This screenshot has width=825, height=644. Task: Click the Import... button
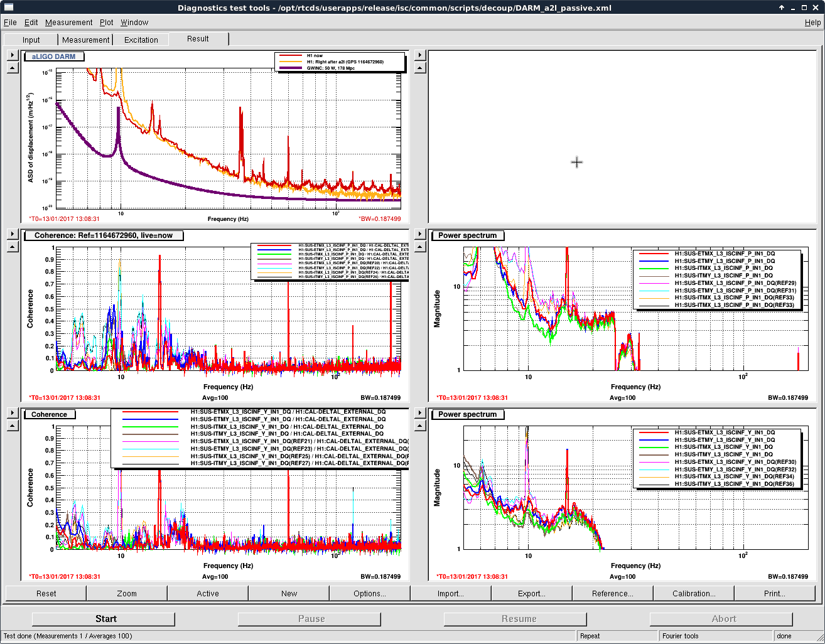(x=451, y=593)
